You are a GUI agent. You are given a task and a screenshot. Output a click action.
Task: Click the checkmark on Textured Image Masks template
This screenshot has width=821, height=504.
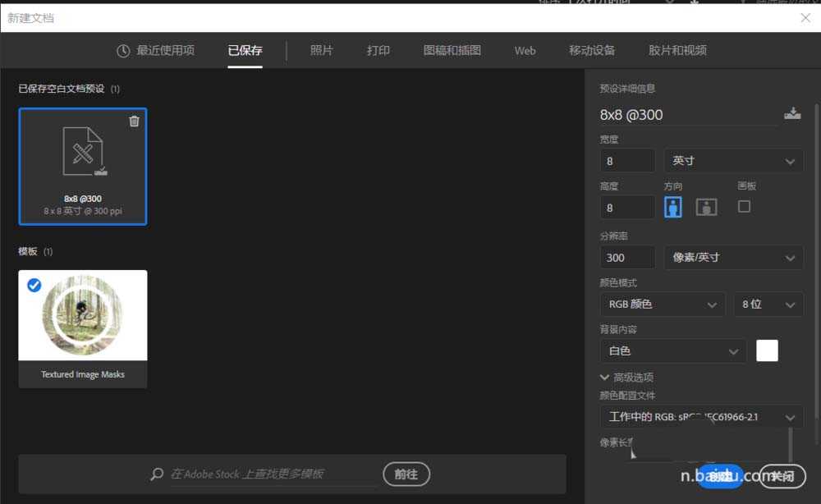coord(34,286)
